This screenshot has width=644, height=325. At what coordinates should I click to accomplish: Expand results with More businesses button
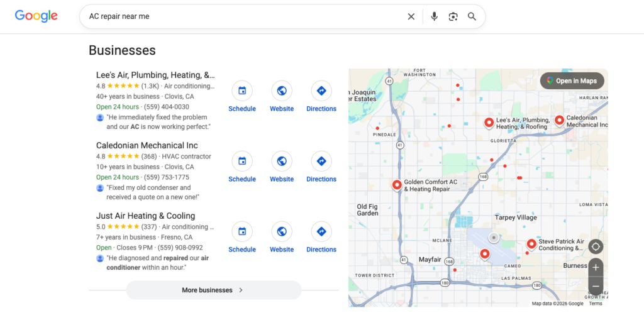pyautogui.click(x=214, y=290)
